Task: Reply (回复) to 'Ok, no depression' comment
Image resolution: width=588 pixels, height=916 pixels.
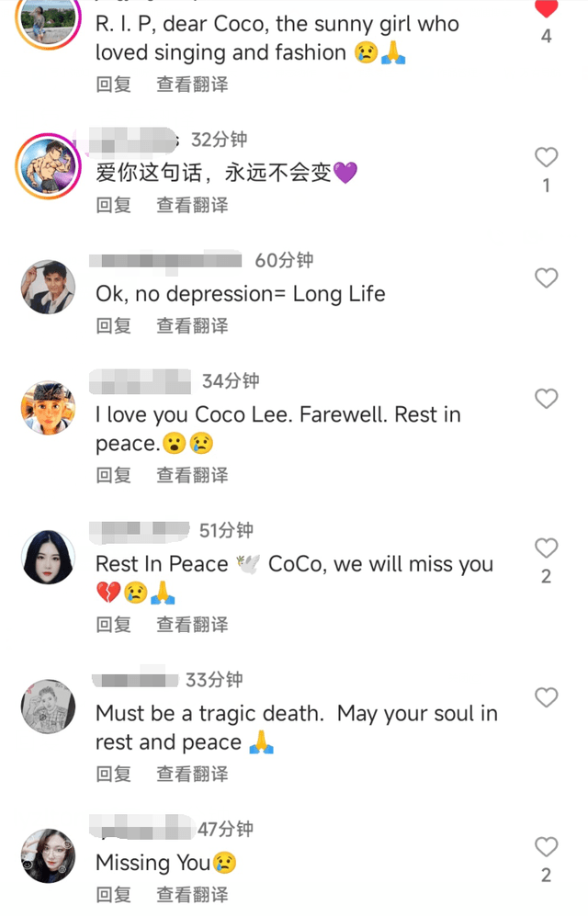Action: point(114,325)
